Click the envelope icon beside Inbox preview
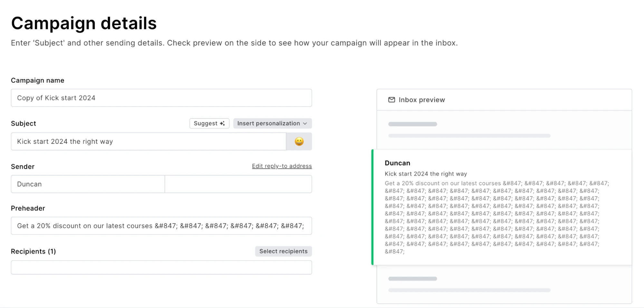This screenshot has width=644, height=308. [x=391, y=100]
